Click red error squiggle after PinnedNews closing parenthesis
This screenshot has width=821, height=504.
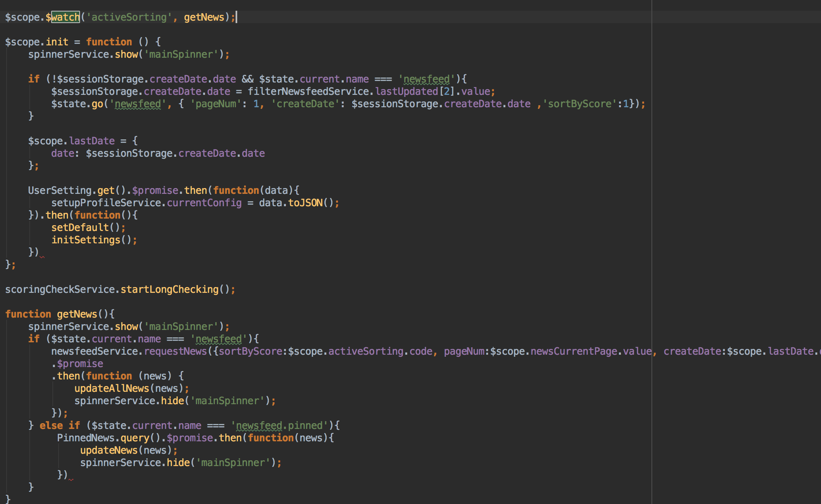[71, 479]
